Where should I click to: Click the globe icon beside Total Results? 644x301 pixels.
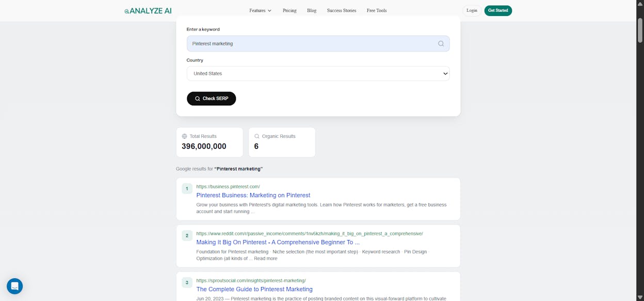[x=184, y=136]
